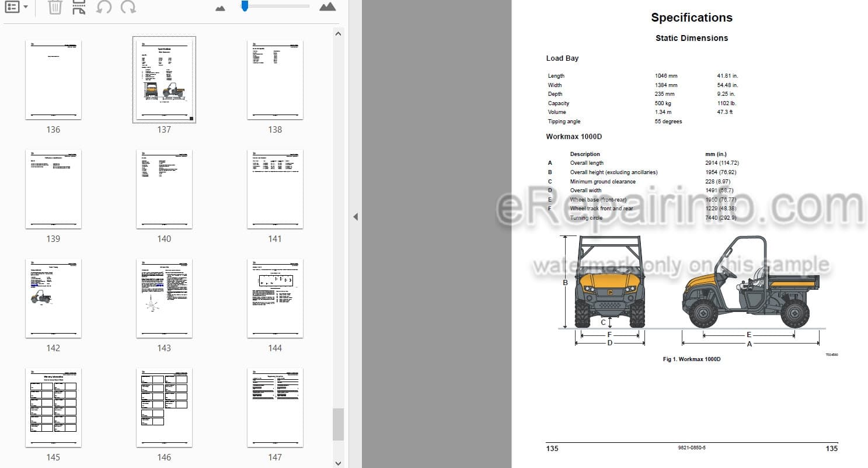Screen dimensions: 868x468
Task: Click the thumbnail panel scrollbar thumb
Action: click(339, 425)
